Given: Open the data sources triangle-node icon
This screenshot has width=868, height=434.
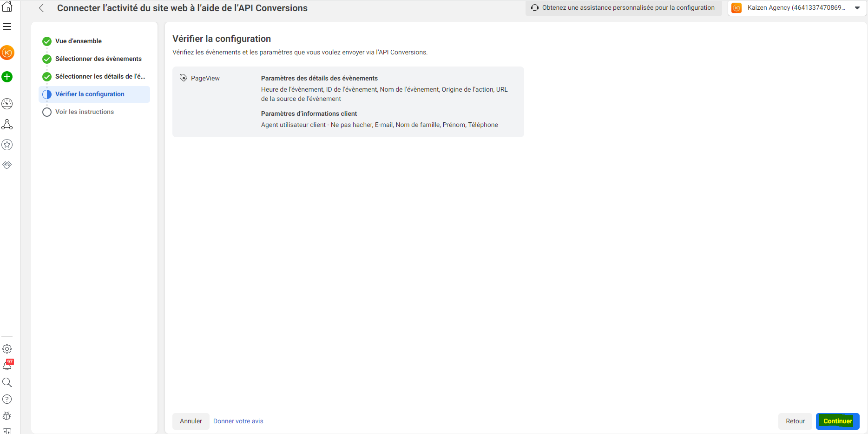Looking at the screenshot, I should pos(7,124).
